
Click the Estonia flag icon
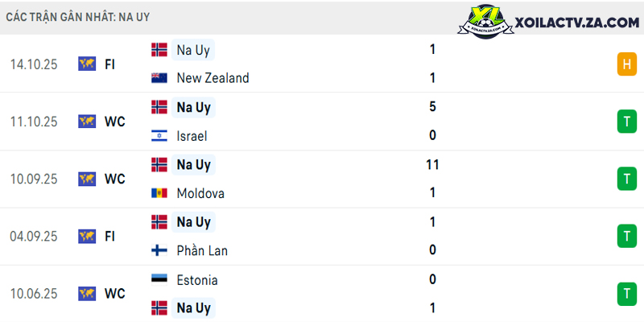click(x=159, y=279)
